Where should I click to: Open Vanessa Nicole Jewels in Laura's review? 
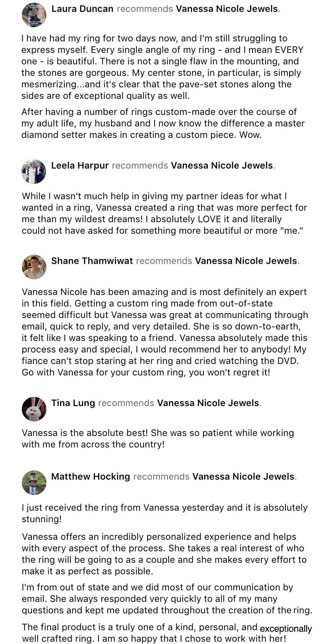(x=227, y=9)
